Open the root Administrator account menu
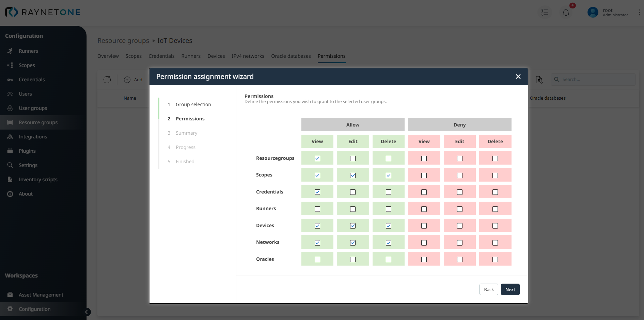 tap(608, 12)
